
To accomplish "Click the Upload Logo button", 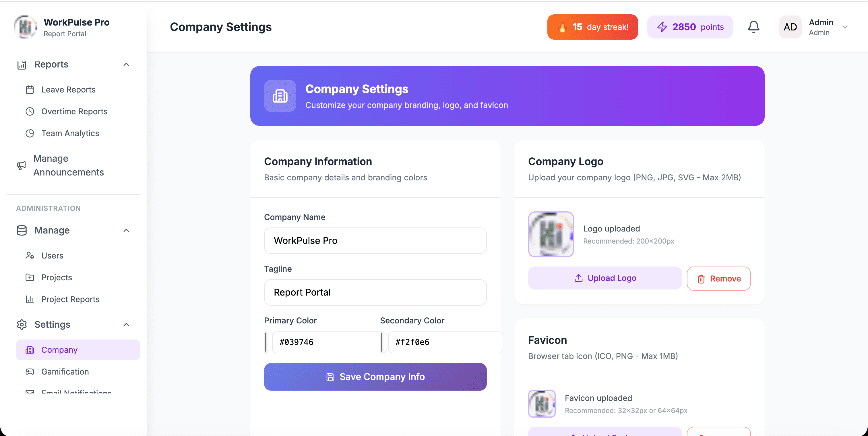I will point(605,278).
